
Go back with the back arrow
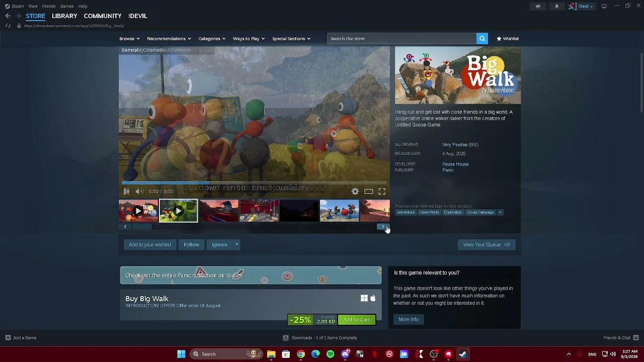(8, 16)
